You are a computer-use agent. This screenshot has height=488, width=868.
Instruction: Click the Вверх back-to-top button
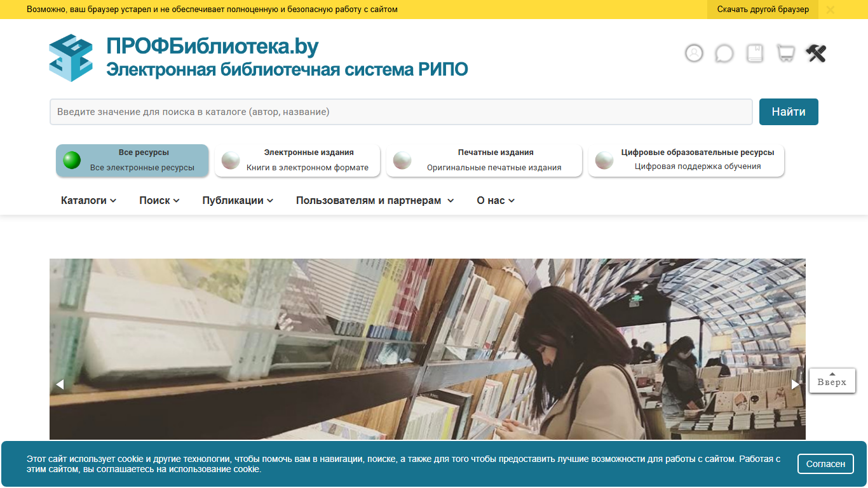click(832, 381)
